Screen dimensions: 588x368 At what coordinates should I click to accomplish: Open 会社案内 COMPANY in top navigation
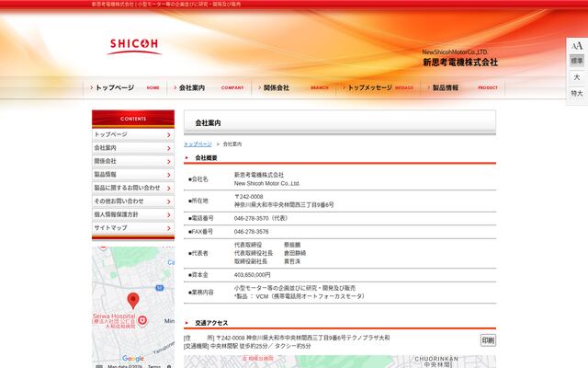[209, 88]
